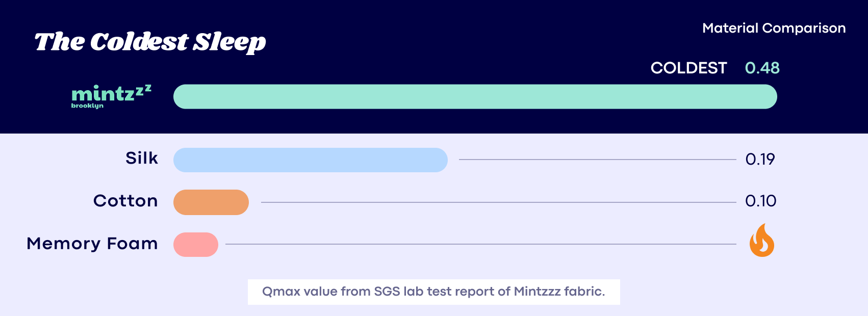
Task: Click the light blue Silk bar
Action: pos(310,160)
